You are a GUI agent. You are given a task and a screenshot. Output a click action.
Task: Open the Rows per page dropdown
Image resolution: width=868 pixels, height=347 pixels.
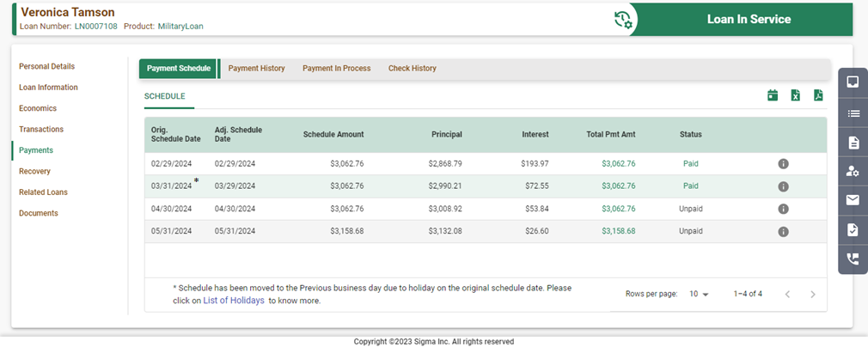point(699,294)
